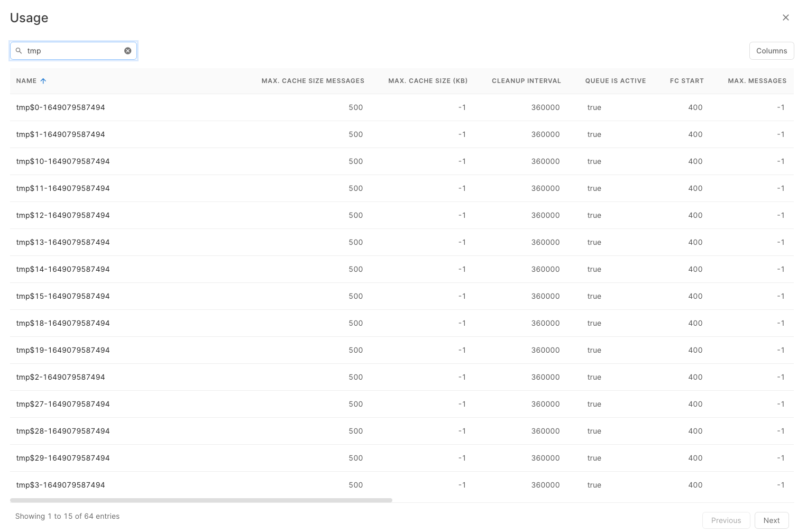Go to Next page of entries
Viewport: 807px width, 532px height.
coord(771,520)
